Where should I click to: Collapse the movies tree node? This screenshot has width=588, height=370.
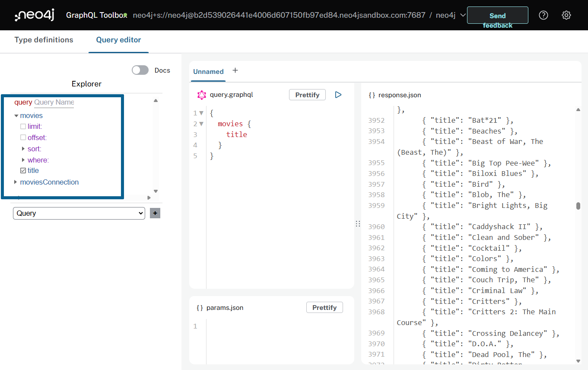pos(16,116)
